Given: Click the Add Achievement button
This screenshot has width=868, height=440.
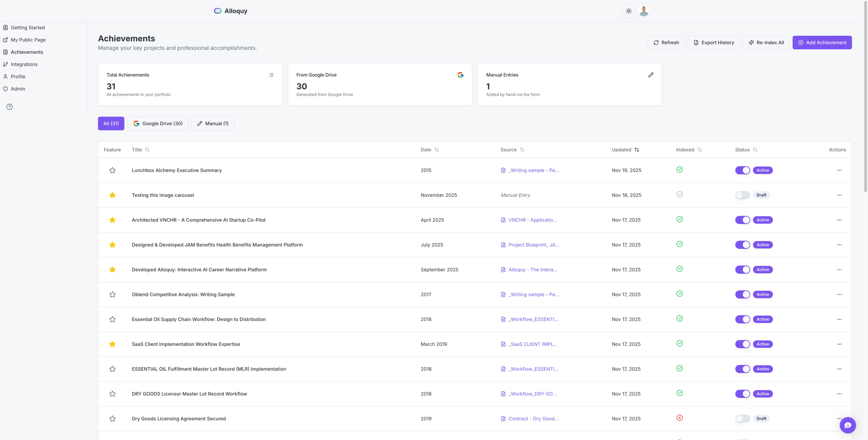Looking at the screenshot, I should (822, 42).
